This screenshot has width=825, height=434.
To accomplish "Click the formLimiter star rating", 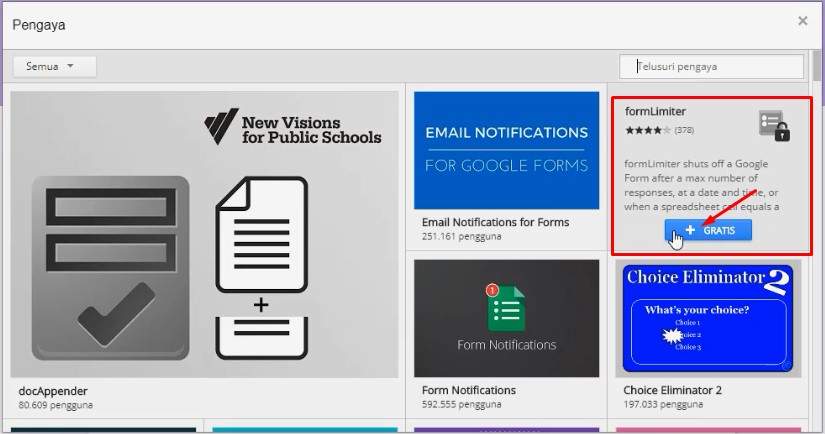I will tap(647, 130).
